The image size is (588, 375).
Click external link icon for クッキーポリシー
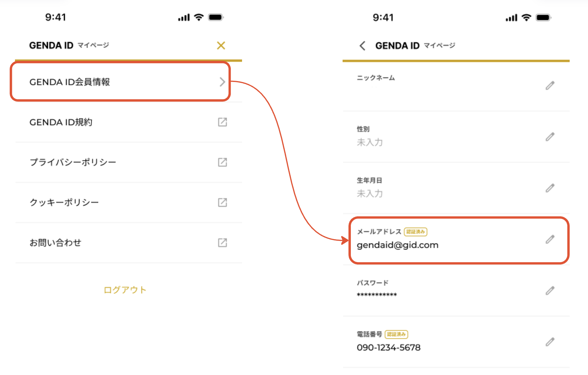[222, 202]
